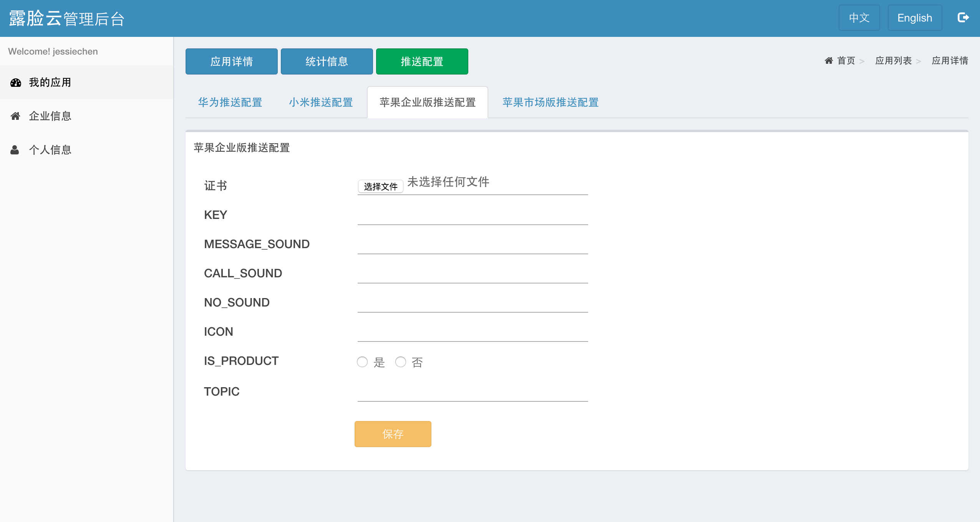Click the home icon beside 企业信息

pos(15,116)
